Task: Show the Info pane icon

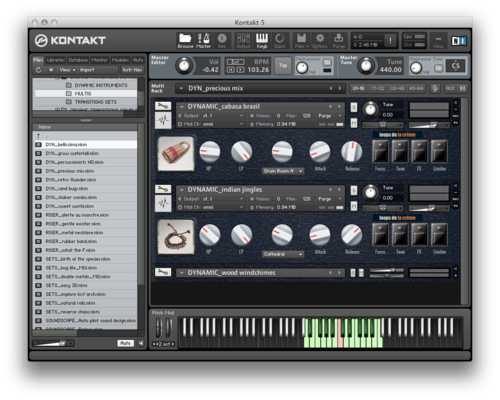Action: tap(222, 41)
